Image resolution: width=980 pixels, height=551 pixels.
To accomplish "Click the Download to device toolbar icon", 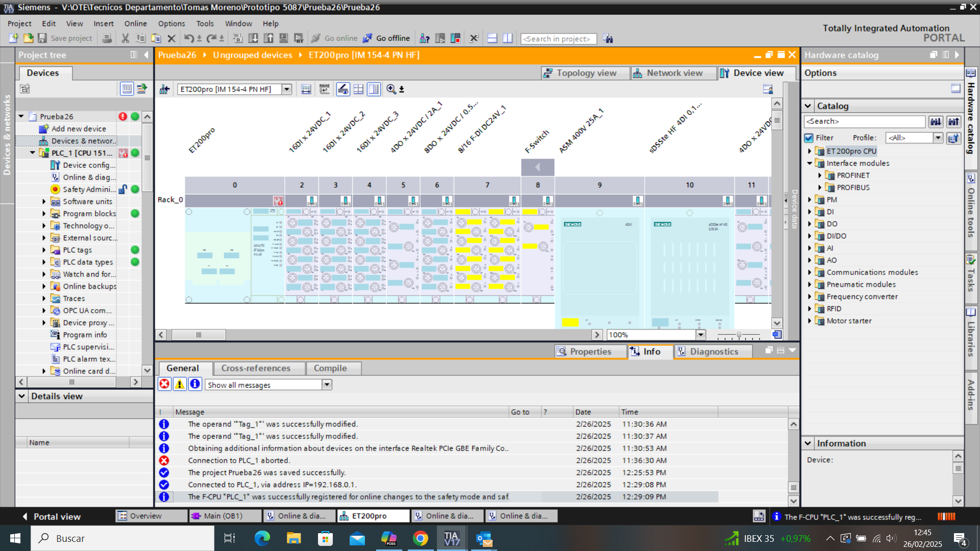I will tap(253, 38).
